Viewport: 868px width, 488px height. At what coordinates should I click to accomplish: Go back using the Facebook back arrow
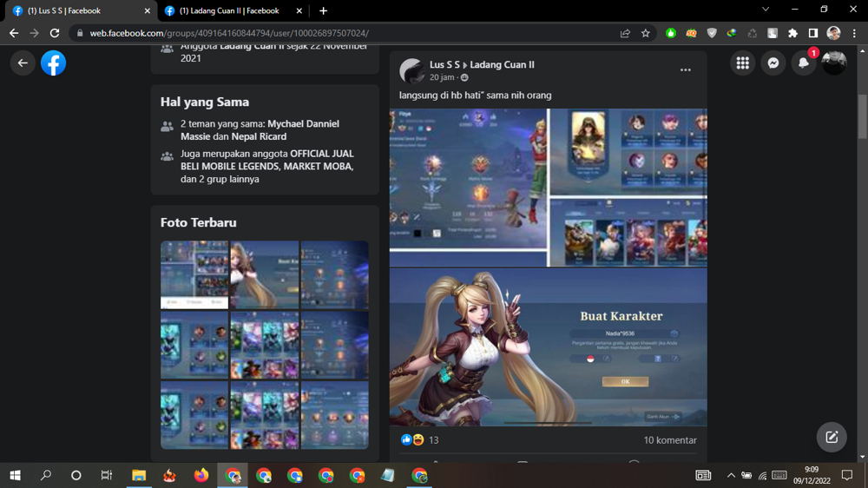coord(23,63)
